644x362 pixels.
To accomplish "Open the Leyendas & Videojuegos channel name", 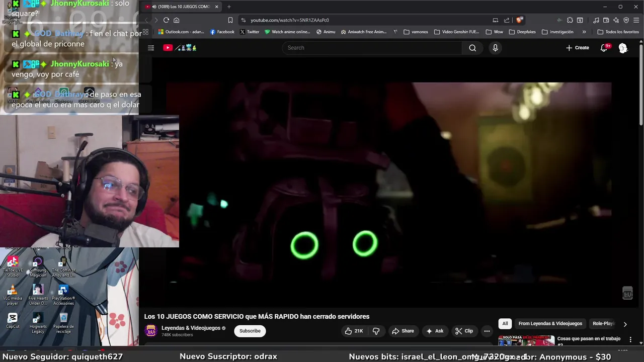I will [x=191, y=328].
